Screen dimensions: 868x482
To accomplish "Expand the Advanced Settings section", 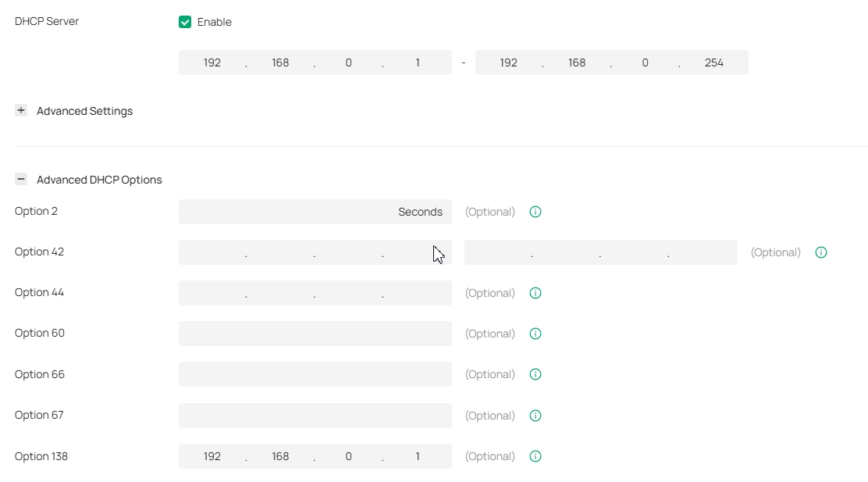I will [21, 111].
